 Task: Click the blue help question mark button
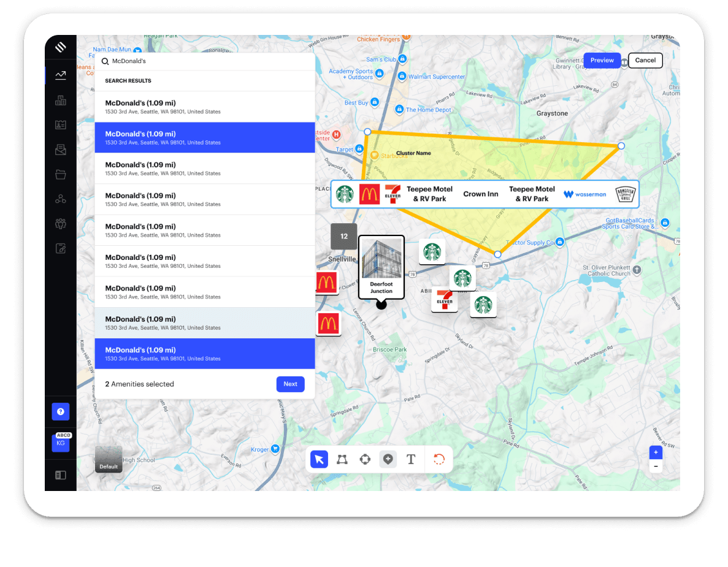(x=60, y=411)
